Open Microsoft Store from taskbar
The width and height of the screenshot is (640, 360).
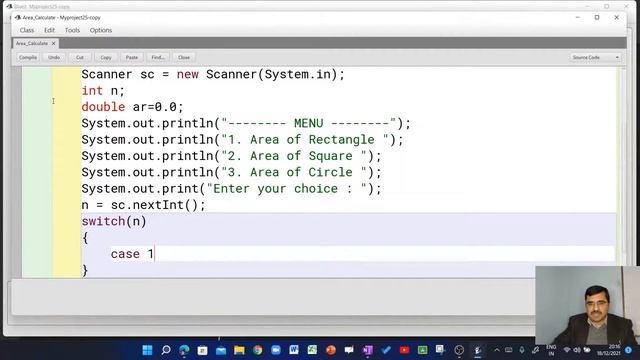click(202, 350)
